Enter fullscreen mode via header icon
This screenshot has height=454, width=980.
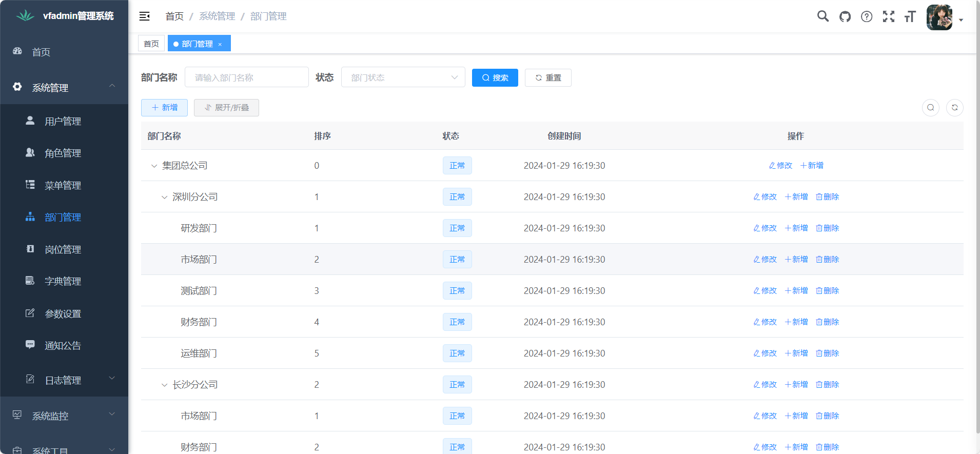click(889, 16)
